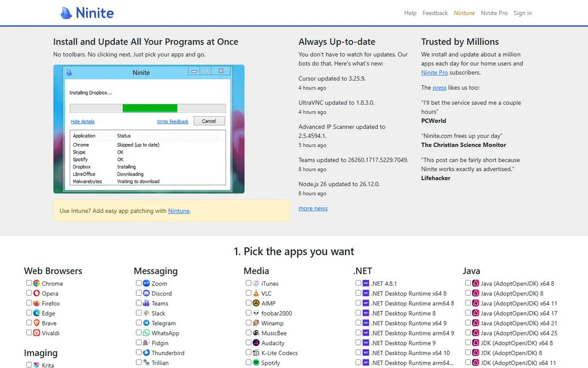Click Sign in at top right

tap(522, 13)
